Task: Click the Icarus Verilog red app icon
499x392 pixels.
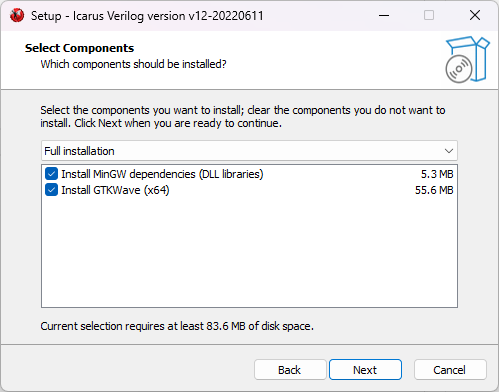Action: coord(17,15)
